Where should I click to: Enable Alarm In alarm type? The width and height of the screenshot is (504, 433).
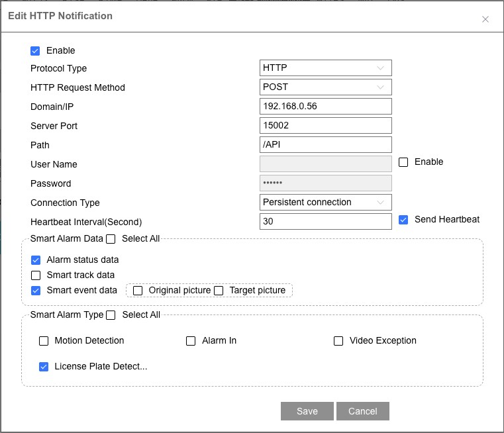pyautogui.click(x=191, y=341)
